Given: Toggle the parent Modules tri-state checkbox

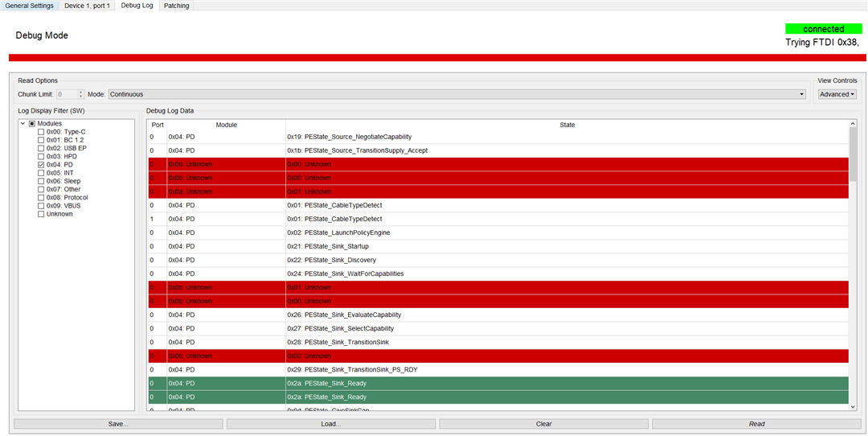Looking at the screenshot, I should click(x=31, y=124).
